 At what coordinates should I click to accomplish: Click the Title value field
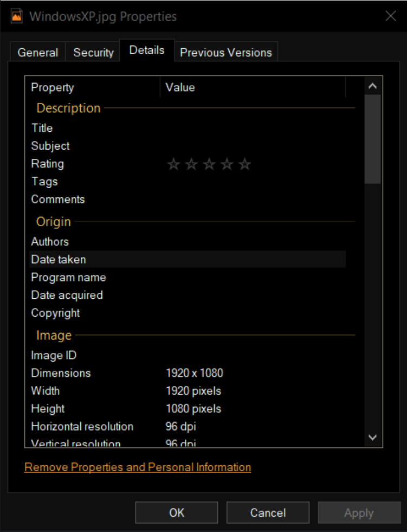(x=252, y=129)
